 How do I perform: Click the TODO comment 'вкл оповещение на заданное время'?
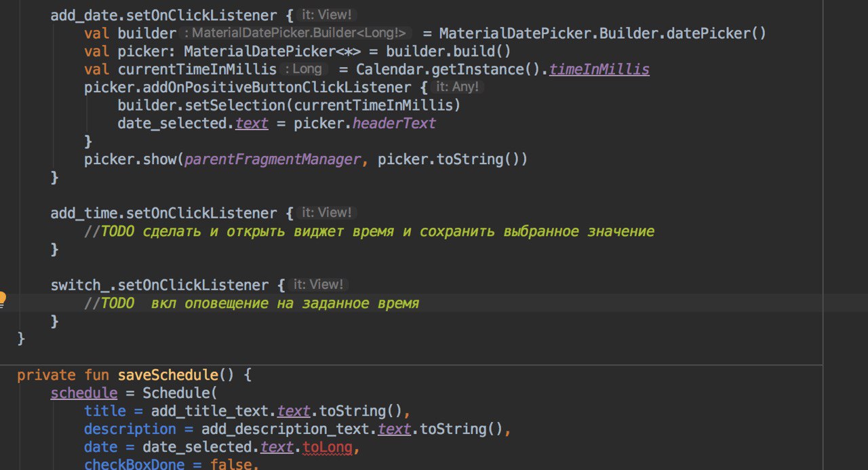point(252,303)
